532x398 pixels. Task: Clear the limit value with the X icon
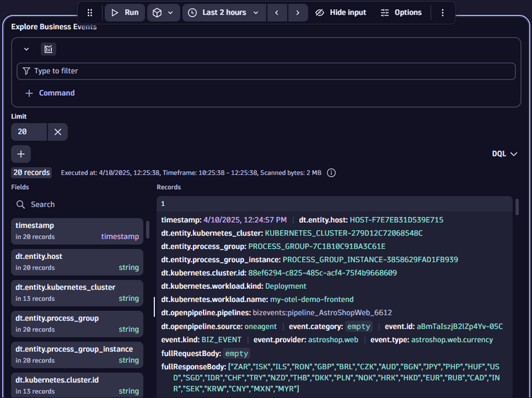tap(58, 132)
